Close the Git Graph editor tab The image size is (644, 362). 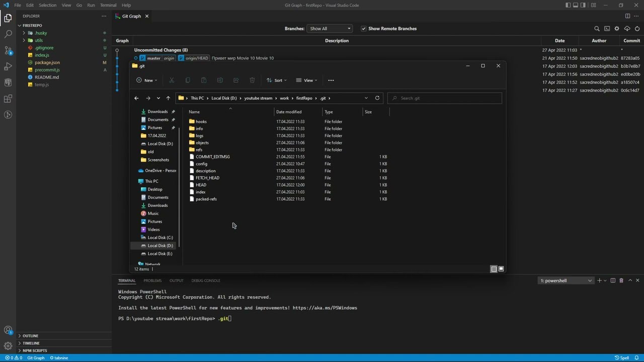(147, 16)
